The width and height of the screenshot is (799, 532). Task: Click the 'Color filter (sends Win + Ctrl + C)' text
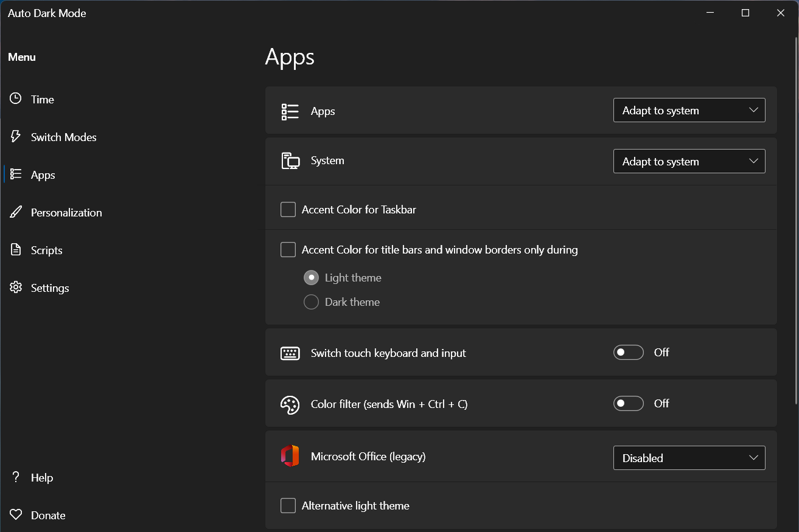(x=389, y=404)
